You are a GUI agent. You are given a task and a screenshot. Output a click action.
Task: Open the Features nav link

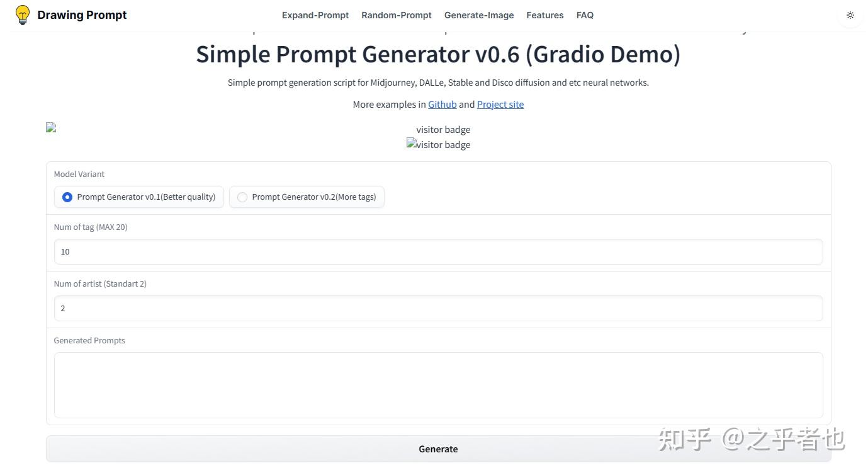tap(544, 15)
